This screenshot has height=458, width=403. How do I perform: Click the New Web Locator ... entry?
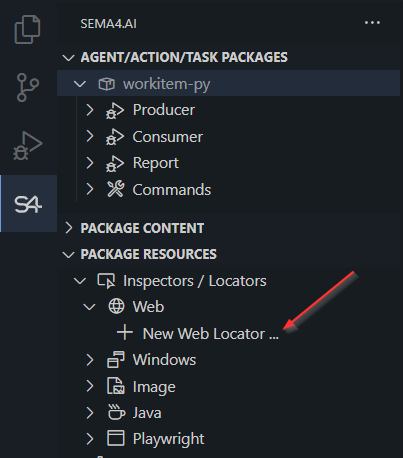click(211, 333)
